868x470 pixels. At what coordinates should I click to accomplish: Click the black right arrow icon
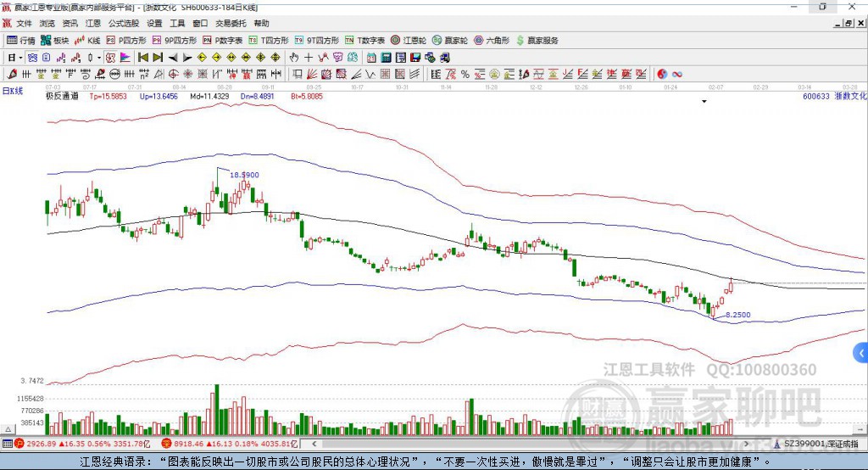tap(187, 58)
